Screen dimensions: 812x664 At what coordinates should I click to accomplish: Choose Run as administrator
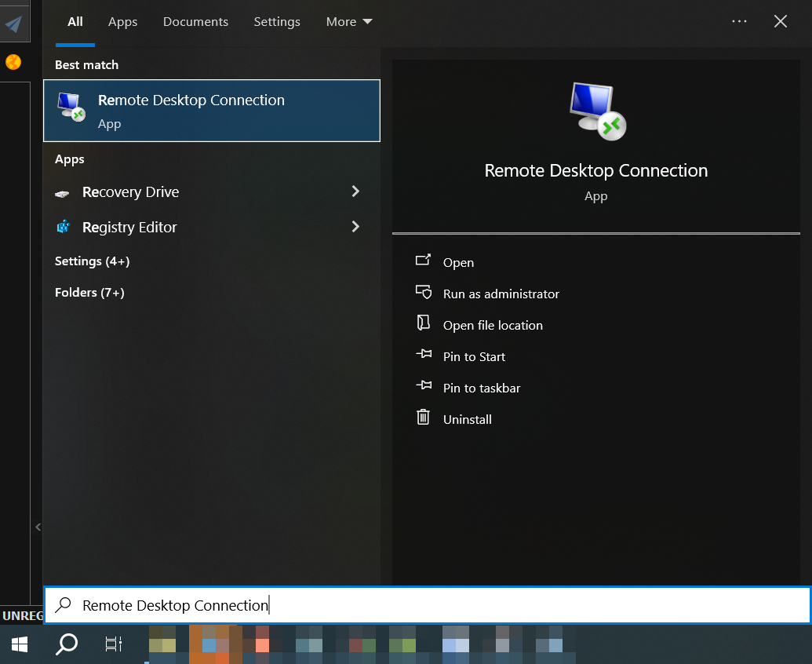(501, 294)
